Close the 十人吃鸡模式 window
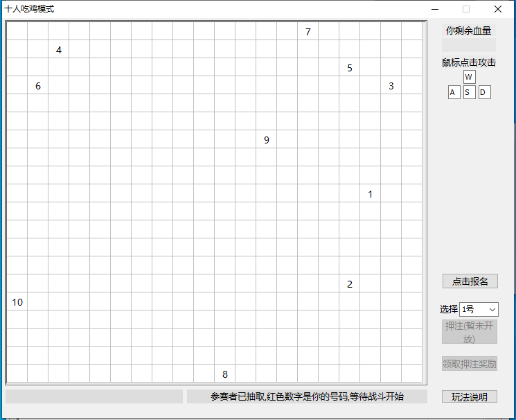This screenshot has height=420, width=516. 498,9
